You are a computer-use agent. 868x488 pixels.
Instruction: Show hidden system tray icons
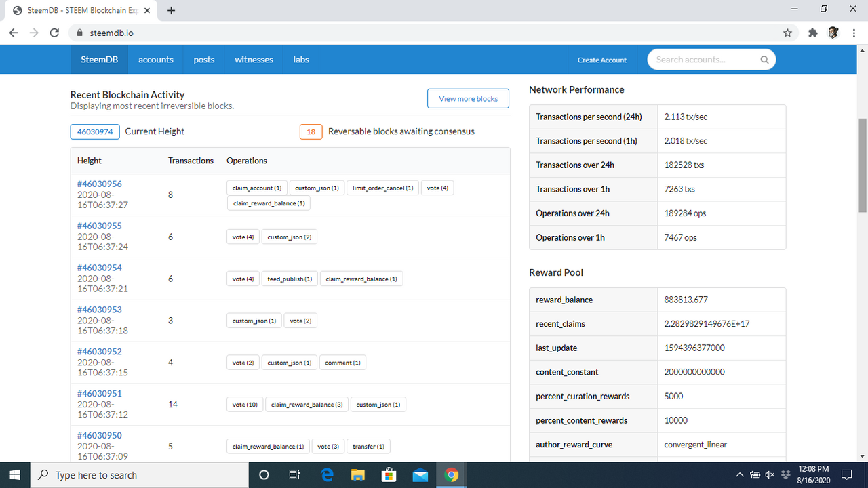[739, 475]
